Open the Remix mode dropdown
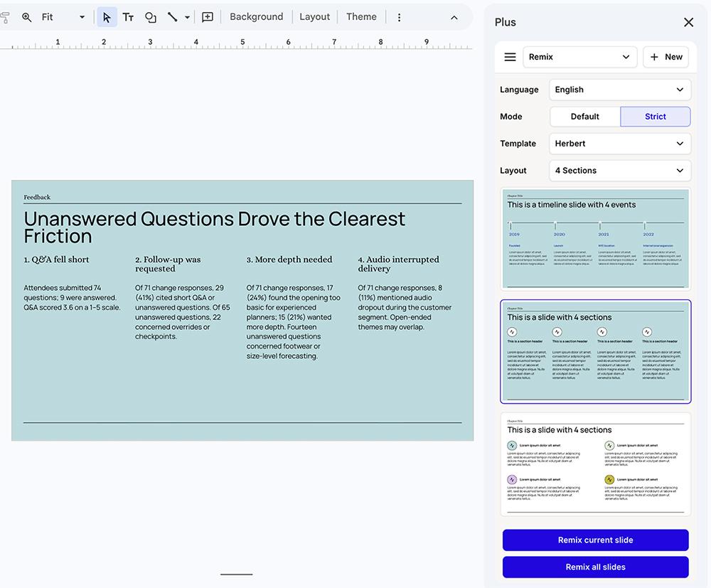 [580, 57]
